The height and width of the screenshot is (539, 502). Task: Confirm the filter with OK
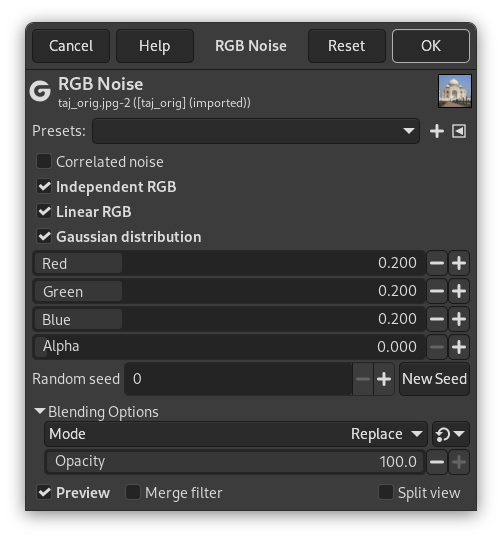click(431, 46)
